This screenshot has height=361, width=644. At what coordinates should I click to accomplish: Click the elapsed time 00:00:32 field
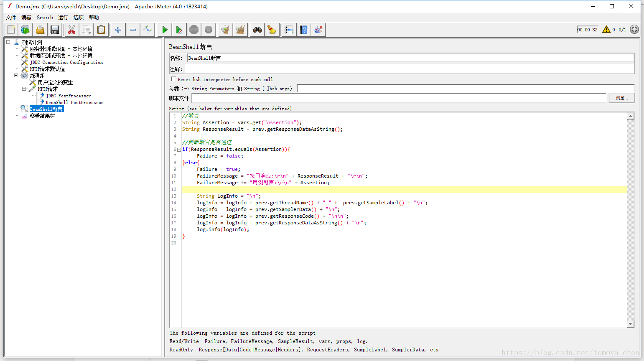pyautogui.click(x=587, y=30)
